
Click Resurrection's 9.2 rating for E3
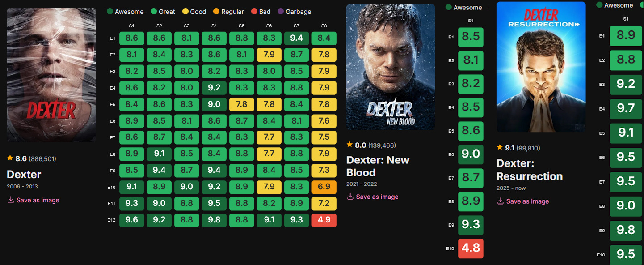(x=626, y=84)
